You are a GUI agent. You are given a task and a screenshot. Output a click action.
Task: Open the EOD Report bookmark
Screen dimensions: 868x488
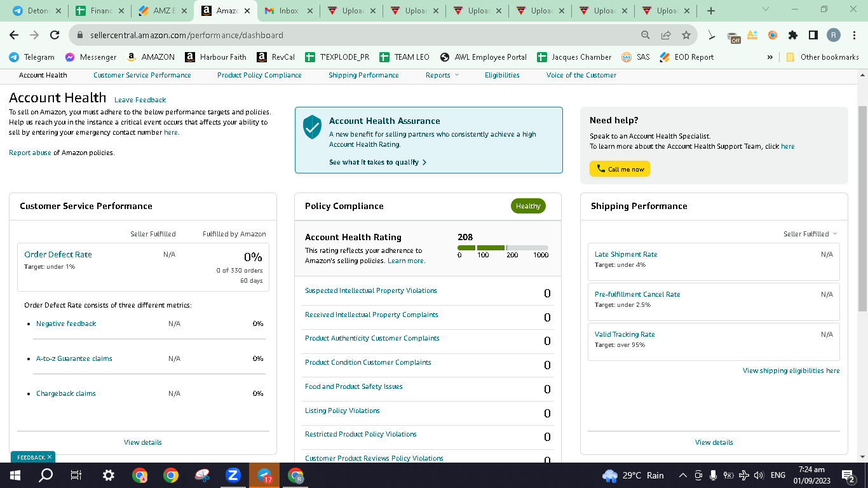coord(686,57)
